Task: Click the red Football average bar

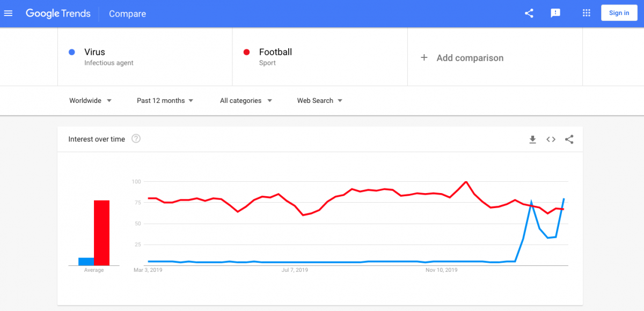Action: 101,233
